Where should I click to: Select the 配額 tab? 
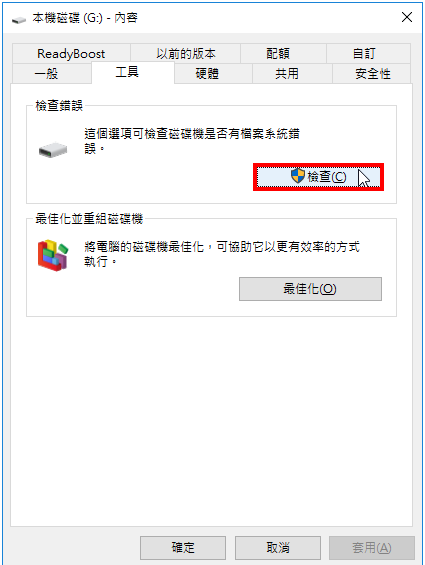278,54
